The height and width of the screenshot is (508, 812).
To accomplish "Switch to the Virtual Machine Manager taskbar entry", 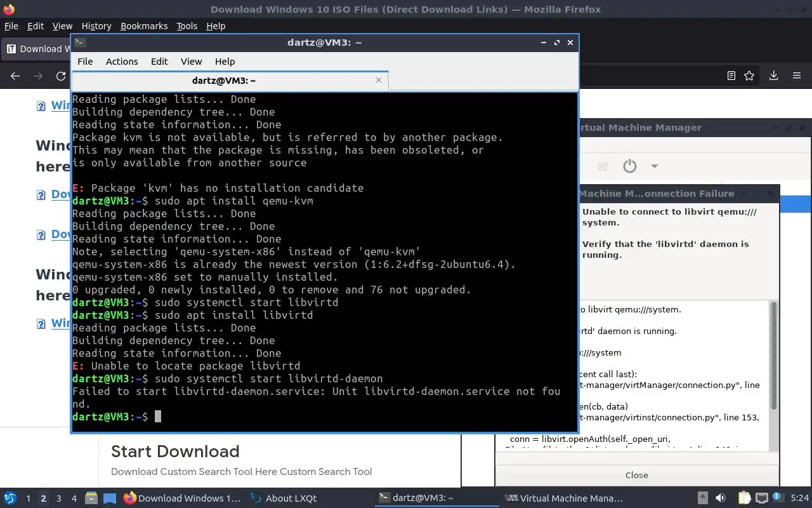I will 563,498.
